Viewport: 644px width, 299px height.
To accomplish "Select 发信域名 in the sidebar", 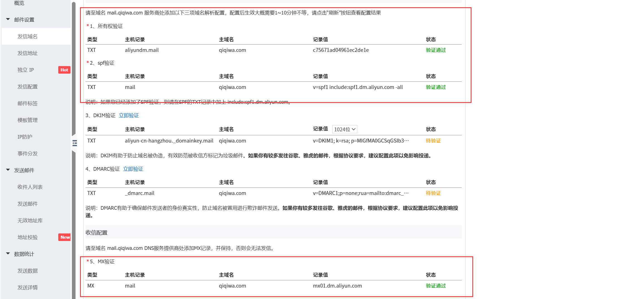I will click(27, 36).
